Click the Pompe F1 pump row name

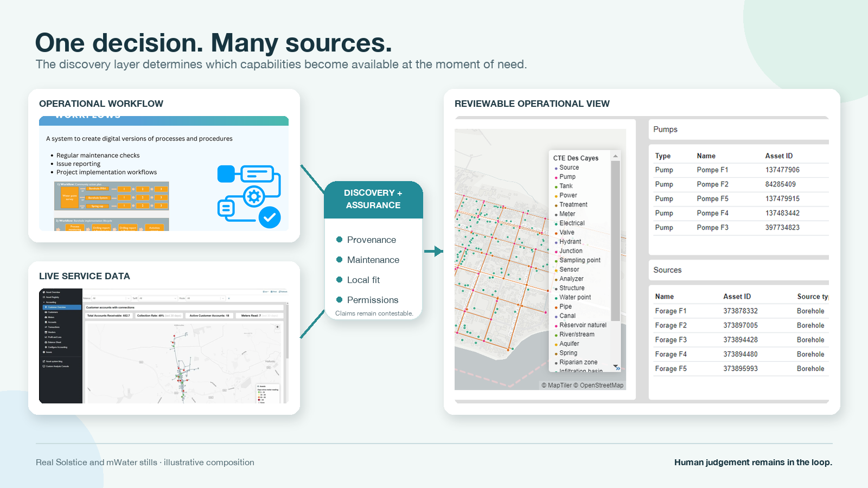(712, 170)
